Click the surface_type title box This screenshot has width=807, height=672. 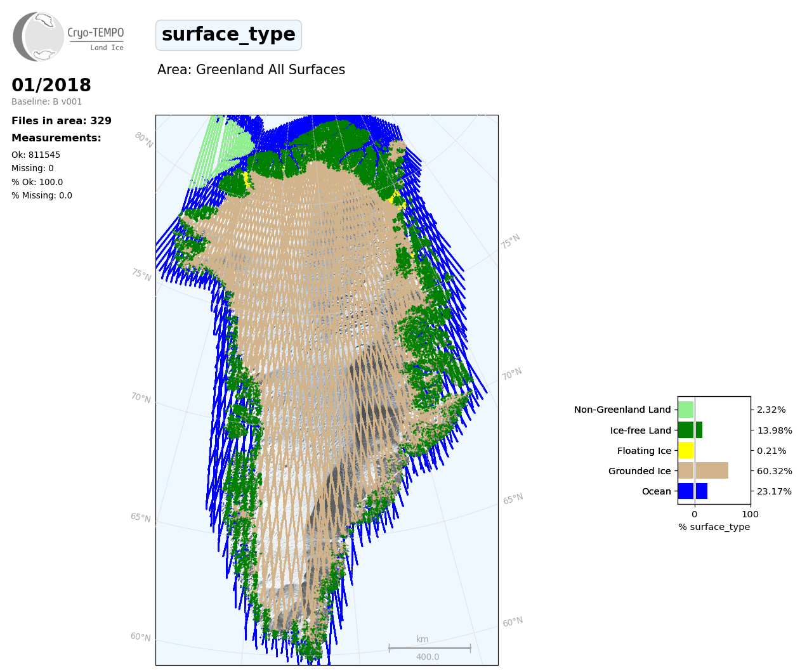228,35
